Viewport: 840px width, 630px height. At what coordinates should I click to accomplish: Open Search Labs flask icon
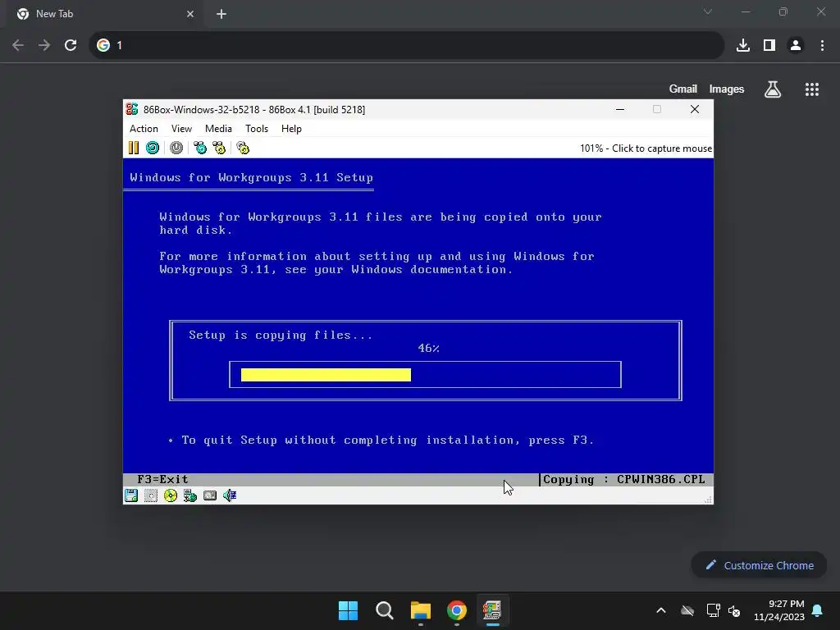pos(773,89)
